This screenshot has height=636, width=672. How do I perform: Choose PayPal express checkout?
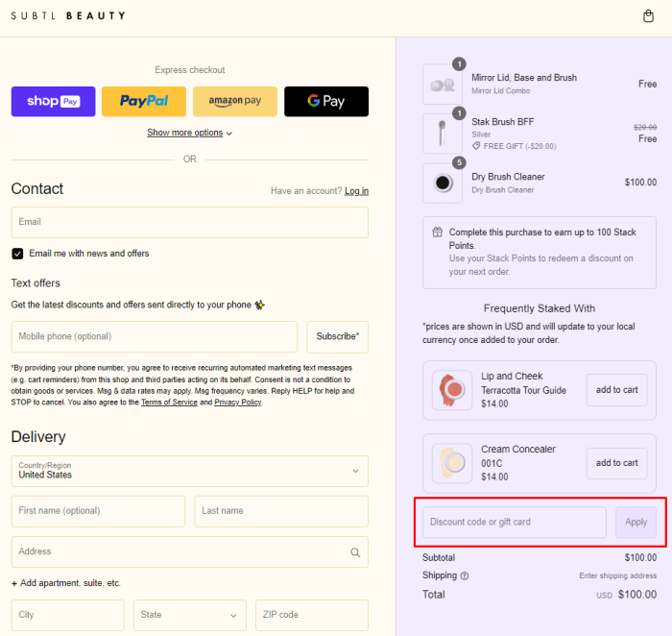(144, 101)
